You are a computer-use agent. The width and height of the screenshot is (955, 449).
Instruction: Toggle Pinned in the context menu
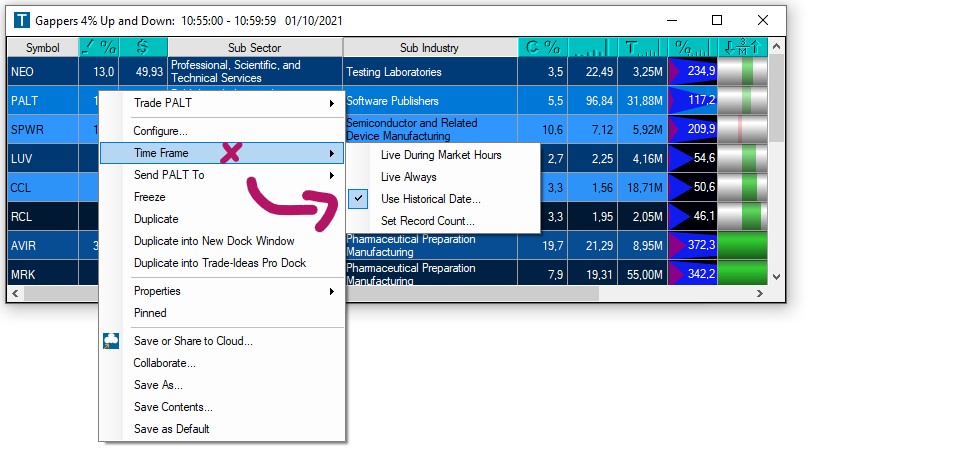(150, 313)
